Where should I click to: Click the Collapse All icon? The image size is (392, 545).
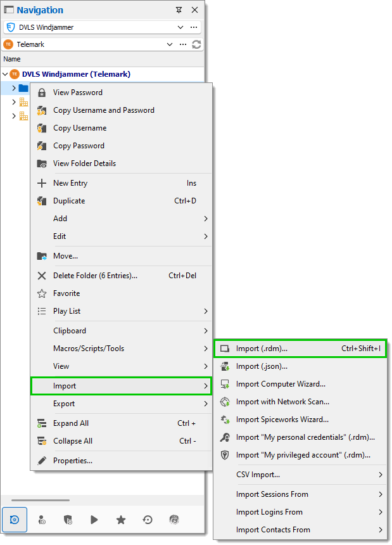point(42,441)
